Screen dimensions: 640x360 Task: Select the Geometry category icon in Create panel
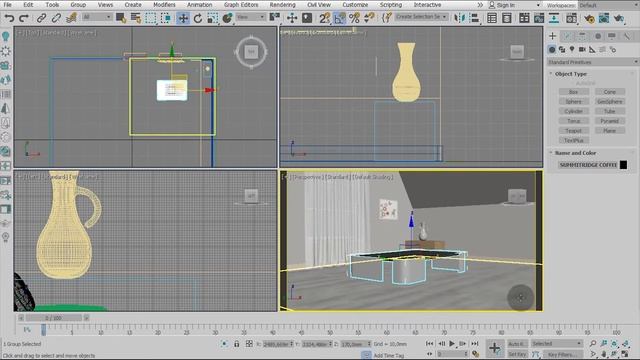552,49
